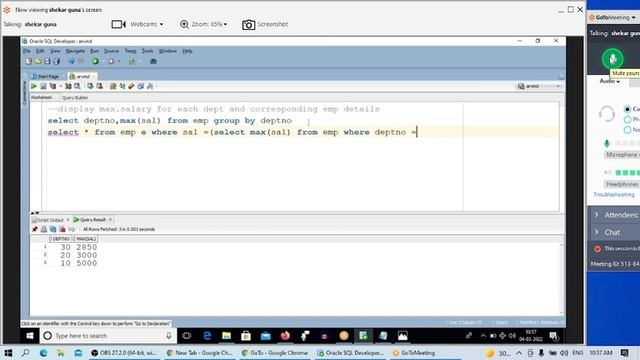
Task: Open Firefox on the shared screen taskbar
Action: (x=285, y=336)
